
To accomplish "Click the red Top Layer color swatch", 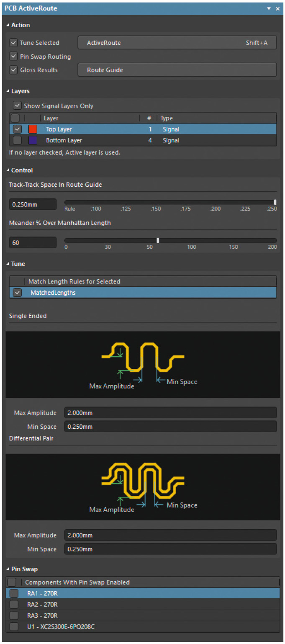I will (33, 129).
